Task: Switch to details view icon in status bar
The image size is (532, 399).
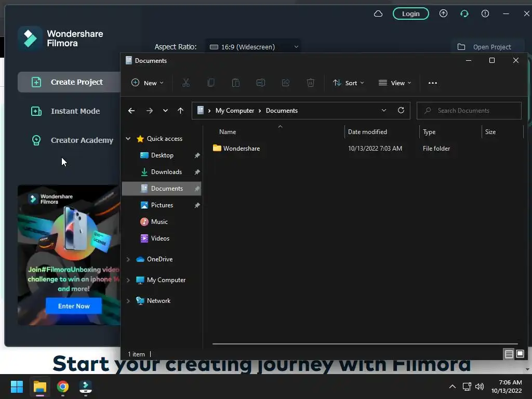Action: pyautogui.click(x=509, y=354)
